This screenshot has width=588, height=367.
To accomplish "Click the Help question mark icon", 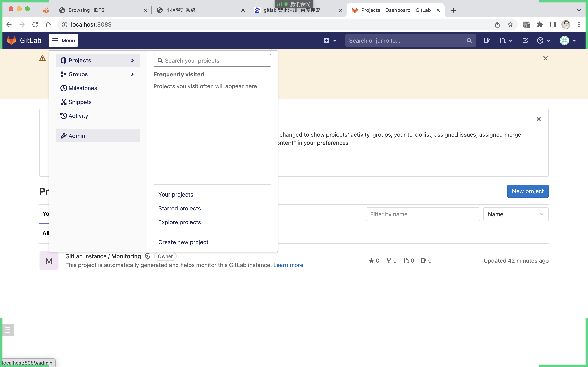I will tap(540, 40).
